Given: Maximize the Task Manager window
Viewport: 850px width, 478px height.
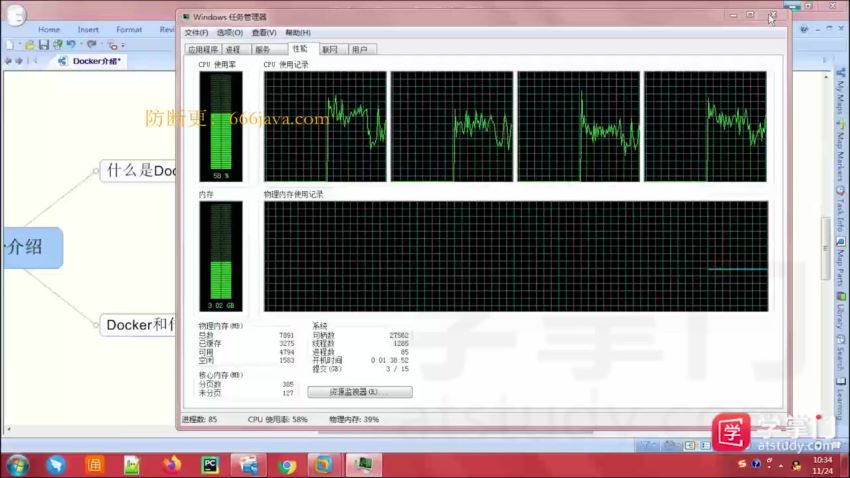Looking at the screenshot, I should (x=751, y=15).
